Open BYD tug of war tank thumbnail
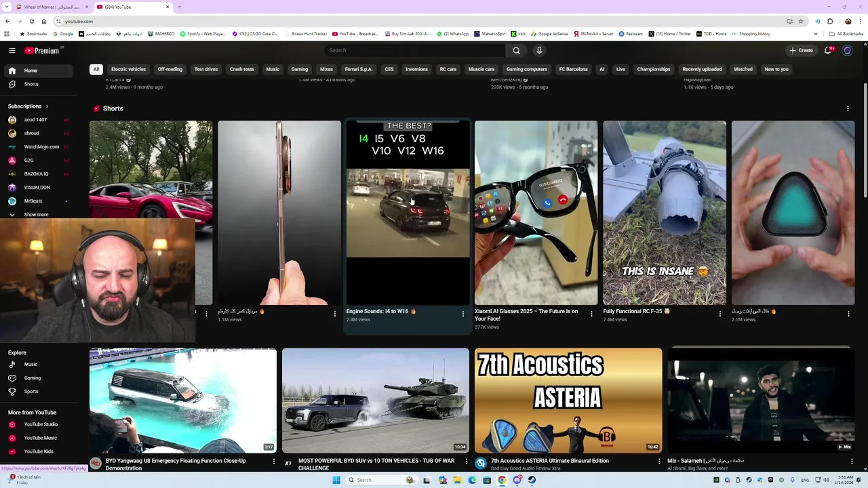Image resolution: width=868 pixels, height=488 pixels. pyautogui.click(x=376, y=401)
